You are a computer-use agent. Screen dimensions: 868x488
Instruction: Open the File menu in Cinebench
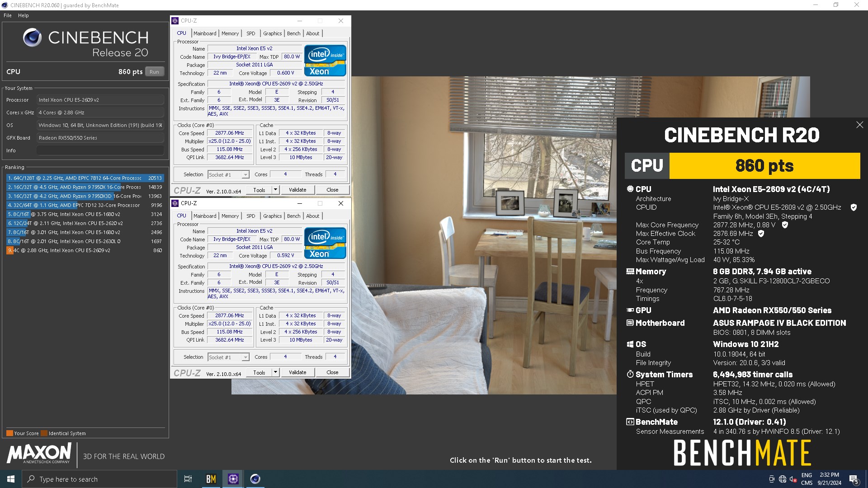pos(8,15)
